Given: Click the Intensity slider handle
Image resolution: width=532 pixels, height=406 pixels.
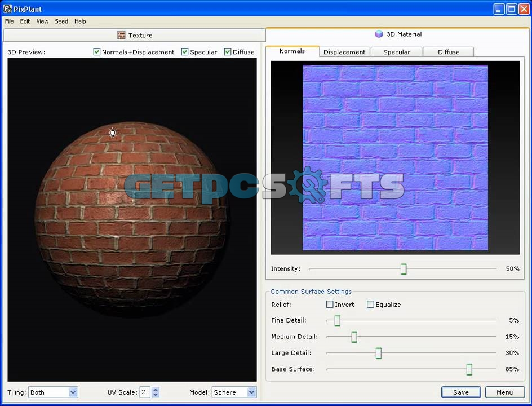Looking at the screenshot, I should coord(404,269).
